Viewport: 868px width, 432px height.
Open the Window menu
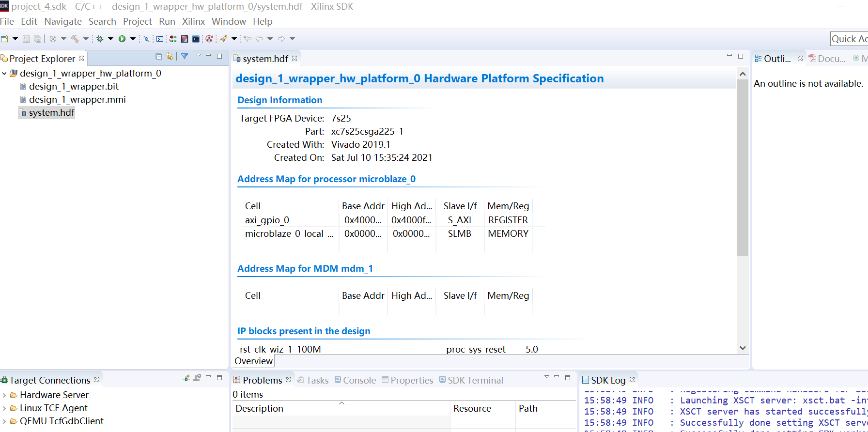(229, 21)
